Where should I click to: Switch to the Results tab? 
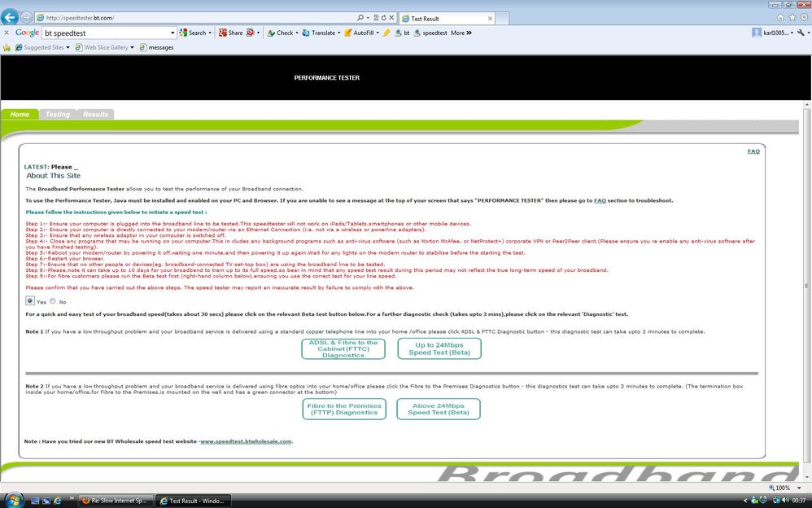tap(95, 114)
